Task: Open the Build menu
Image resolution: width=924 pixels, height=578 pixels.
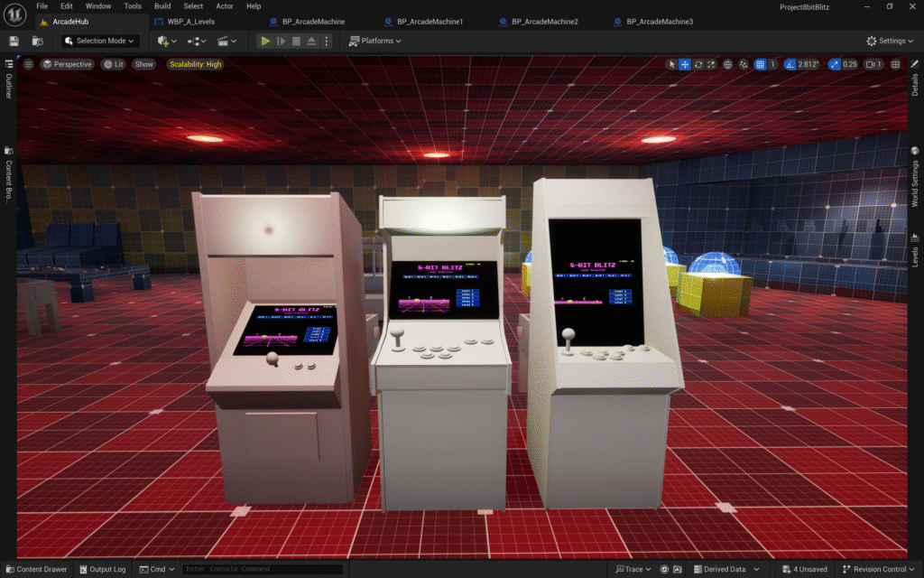Action: [x=162, y=6]
